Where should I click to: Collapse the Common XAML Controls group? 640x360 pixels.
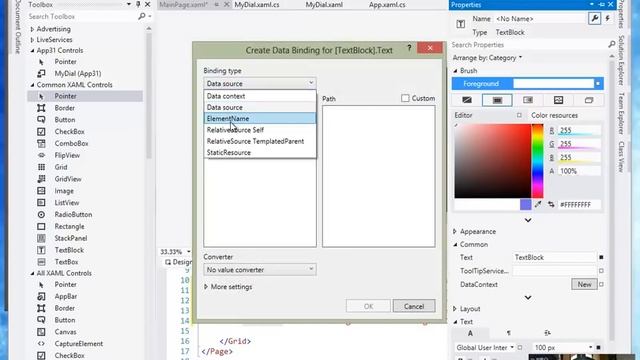tap(32, 85)
